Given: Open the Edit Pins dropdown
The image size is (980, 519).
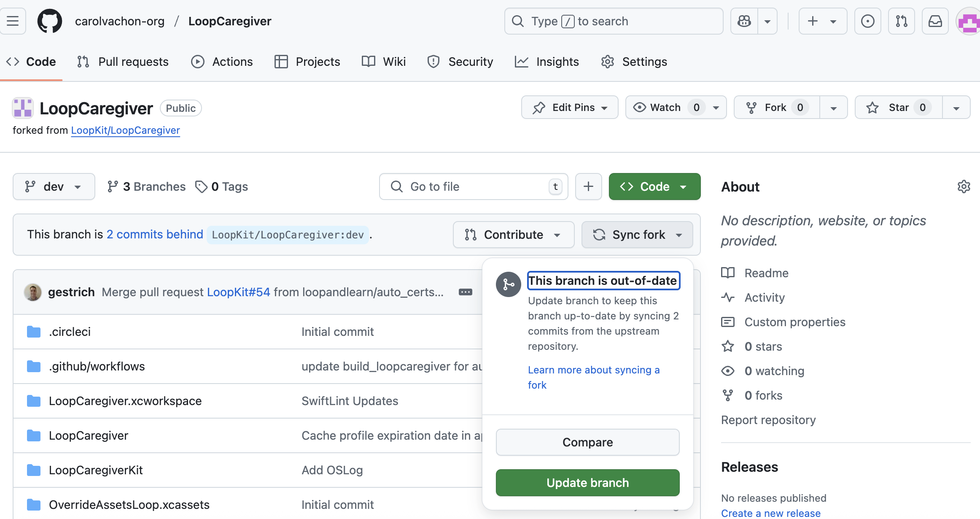Looking at the screenshot, I should [570, 108].
